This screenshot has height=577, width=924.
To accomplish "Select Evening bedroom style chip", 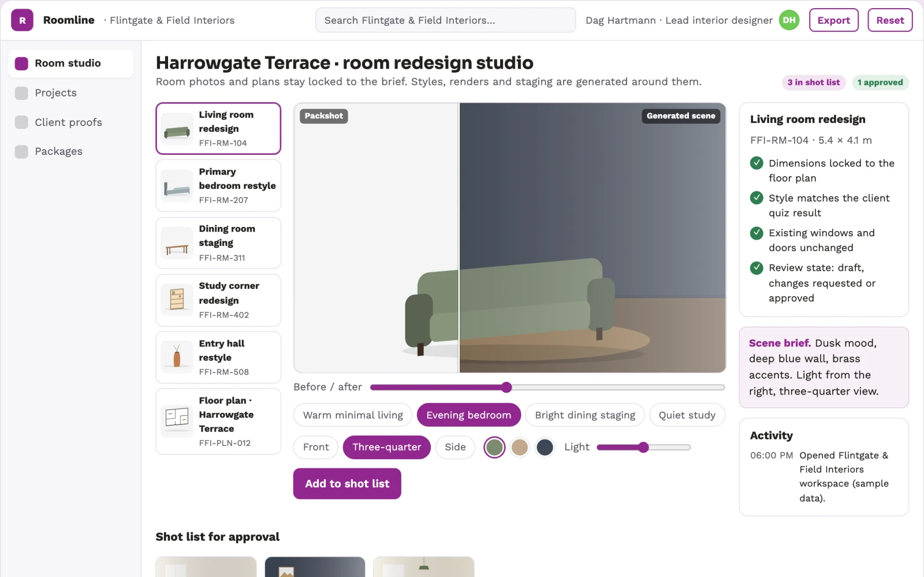I will (468, 415).
